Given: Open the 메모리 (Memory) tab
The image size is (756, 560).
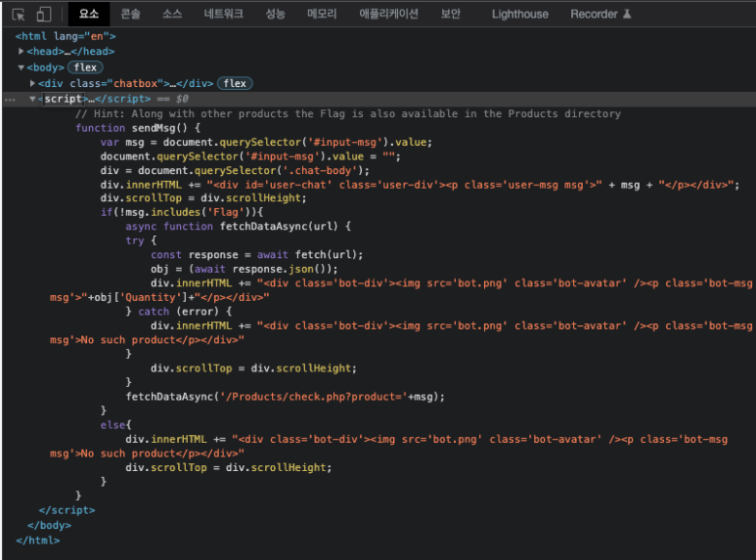Looking at the screenshot, I should (322, 14).
